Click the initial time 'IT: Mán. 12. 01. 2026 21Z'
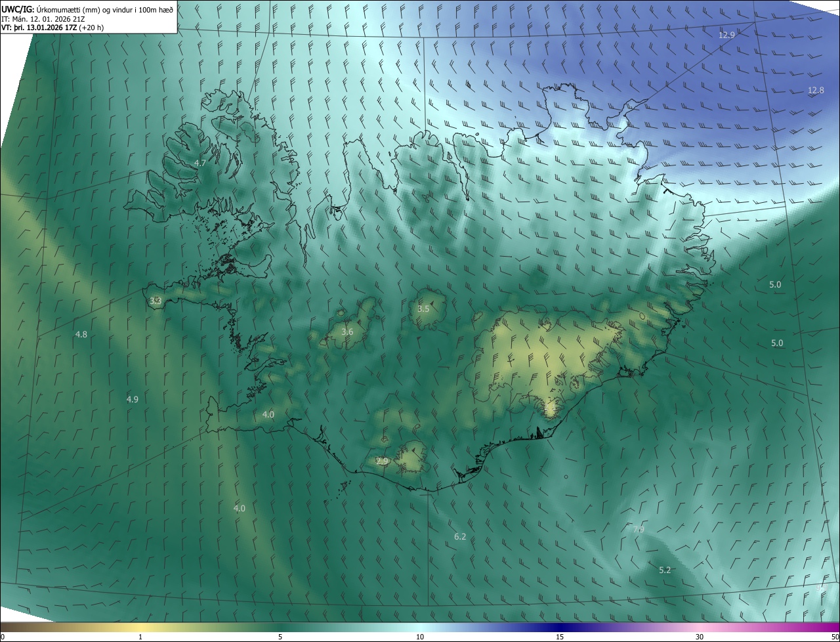The image size is (840, 642). tap(42, 19)
